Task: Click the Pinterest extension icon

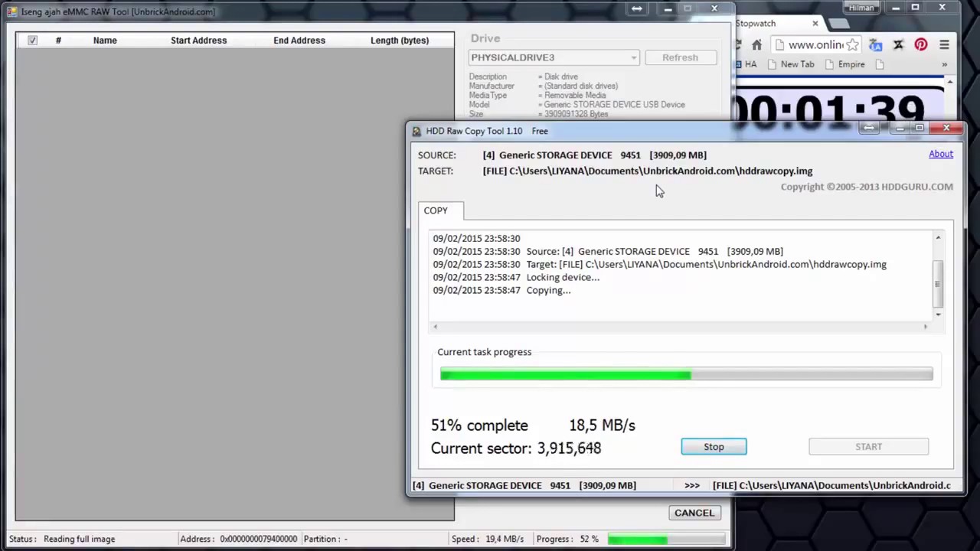Action: (921, 45)
